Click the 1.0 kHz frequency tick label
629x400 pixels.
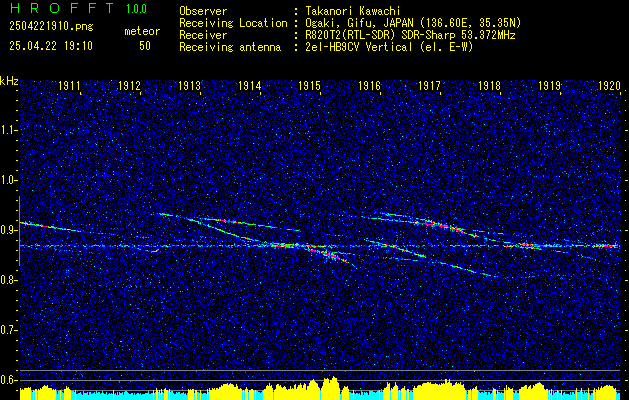(8, 181)
